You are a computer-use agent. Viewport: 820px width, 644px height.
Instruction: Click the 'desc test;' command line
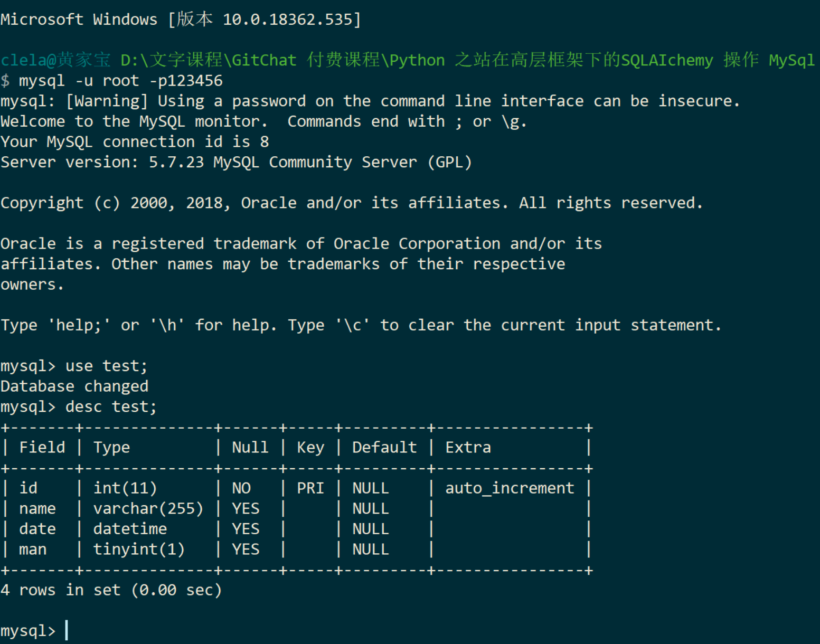(x=79, y=407)
